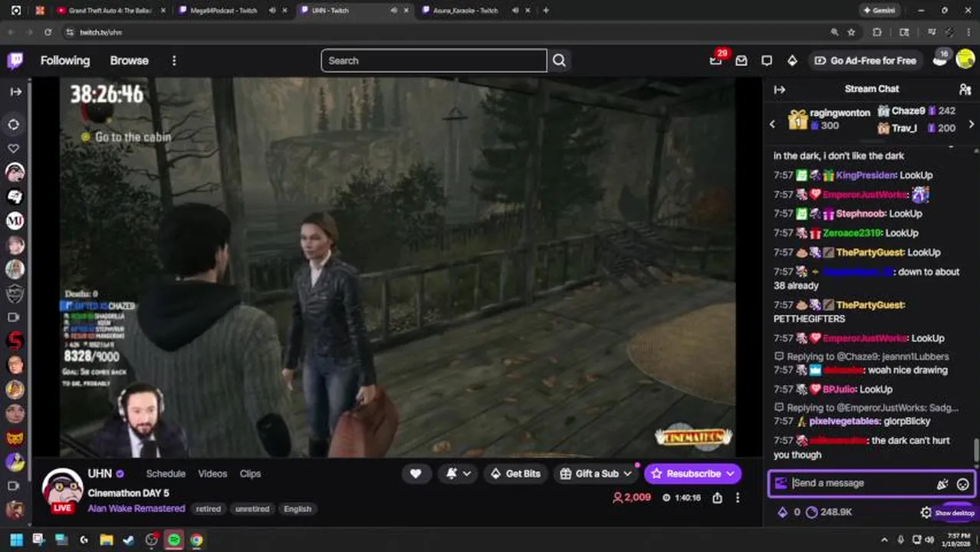Click the channel points balance icon showing 248.9K

click(812, 512)
